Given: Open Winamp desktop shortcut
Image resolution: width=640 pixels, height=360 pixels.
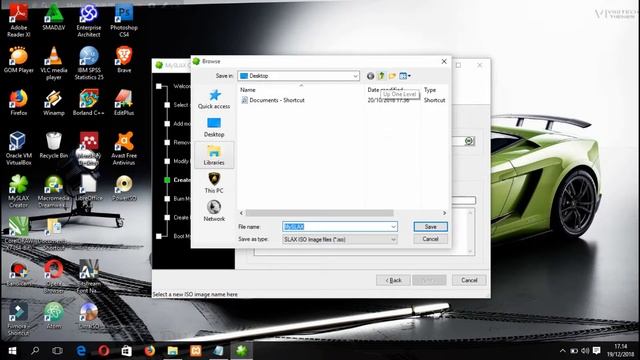Looking at the screenshot, I should pos(54,103).
